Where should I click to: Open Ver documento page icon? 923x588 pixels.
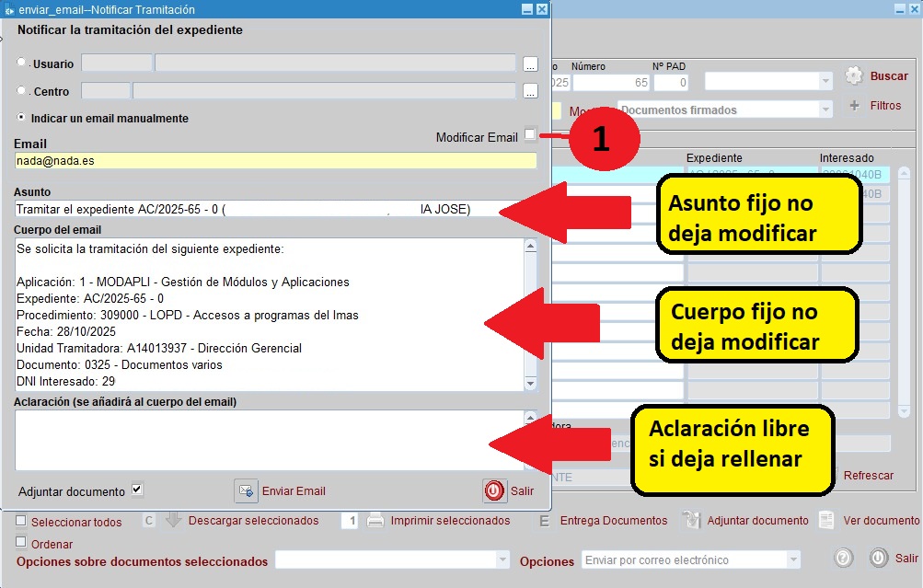tap(827, 520)
